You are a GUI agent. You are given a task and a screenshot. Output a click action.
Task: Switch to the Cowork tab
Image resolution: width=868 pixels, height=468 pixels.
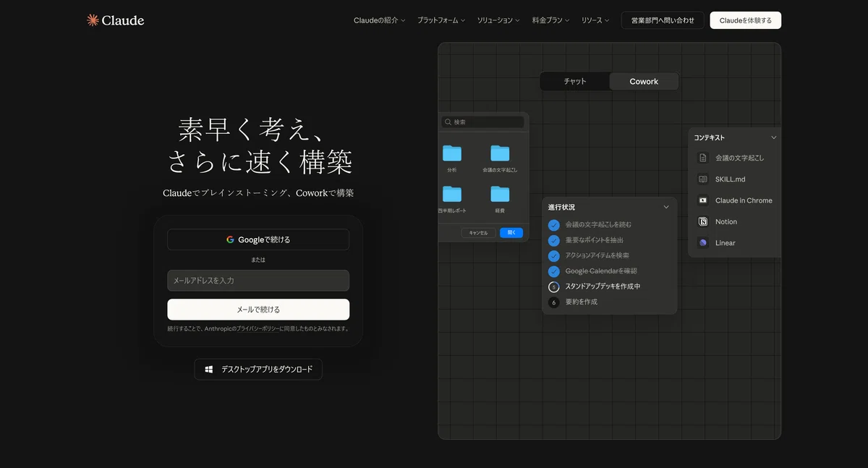pyautogui.click(x=644, y=81)
